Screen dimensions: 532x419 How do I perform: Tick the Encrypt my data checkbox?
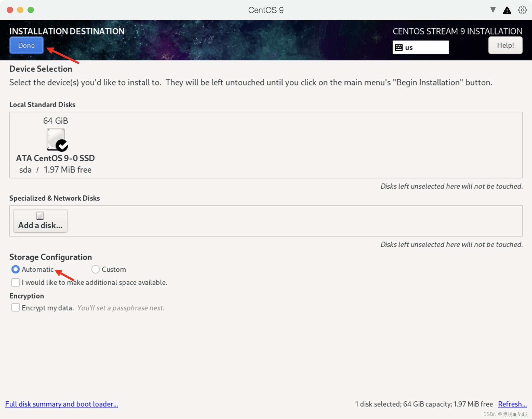16,307
